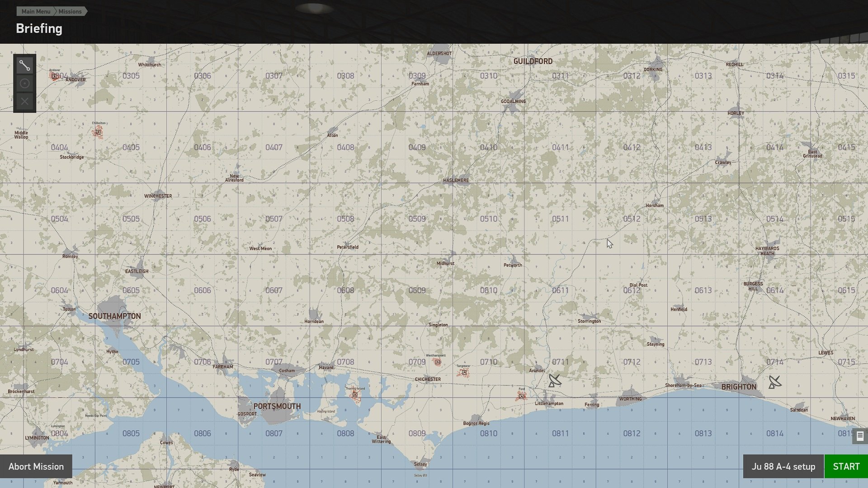Click the PORTSMOUTH city label

click(x=277, y=406)
